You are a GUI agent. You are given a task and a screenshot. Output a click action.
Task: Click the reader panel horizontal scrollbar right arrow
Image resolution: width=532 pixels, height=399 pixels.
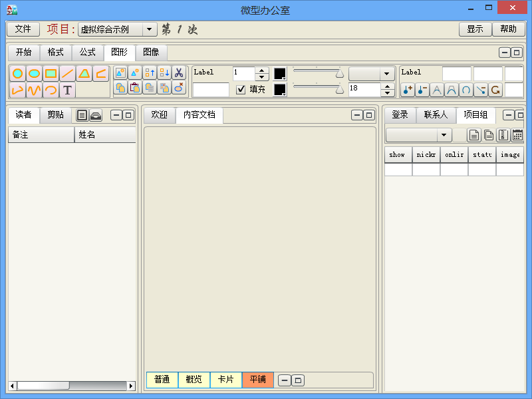click(x=131, y=386)
